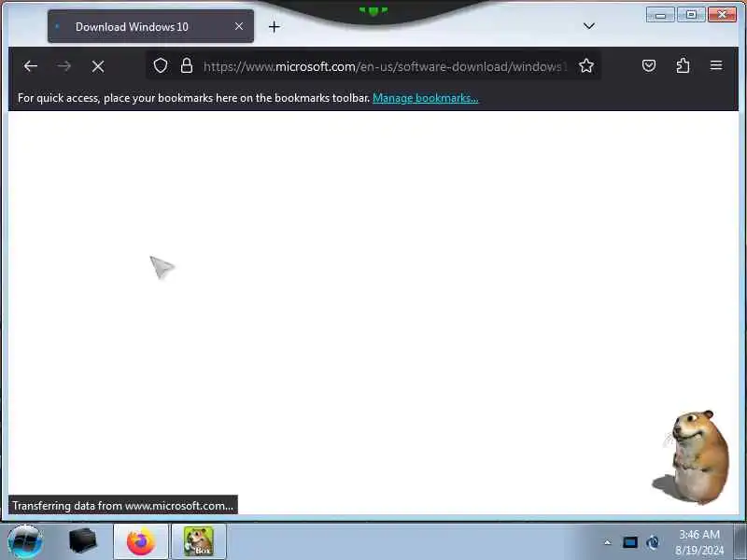Open a new tab
The image size is (747, 560).
pyautogui.click(x=274, y=27)
